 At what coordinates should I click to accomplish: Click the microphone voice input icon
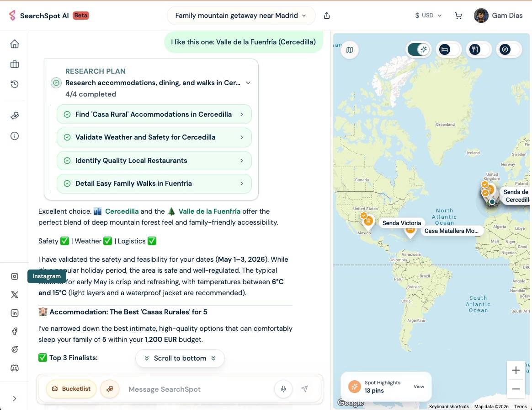[x=283, y=389]
